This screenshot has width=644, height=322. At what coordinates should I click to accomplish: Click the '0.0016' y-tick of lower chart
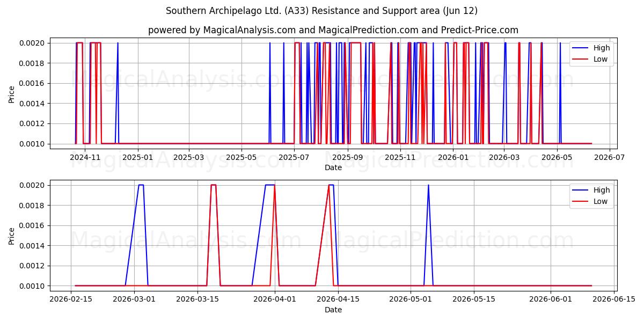tap(33, 225)
